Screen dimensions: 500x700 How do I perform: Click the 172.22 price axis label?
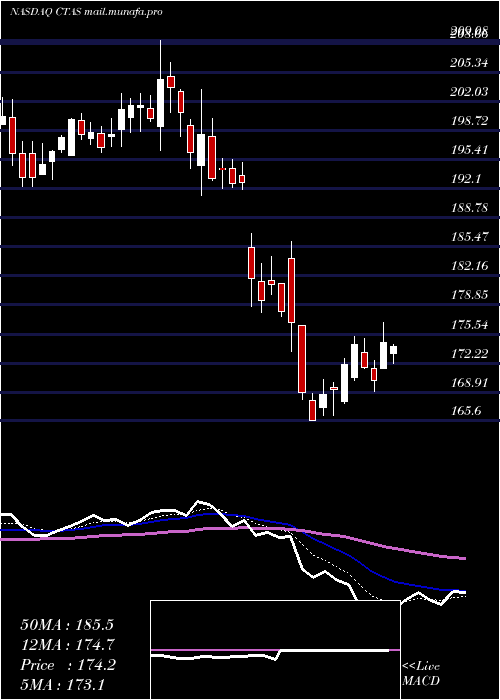468,354
